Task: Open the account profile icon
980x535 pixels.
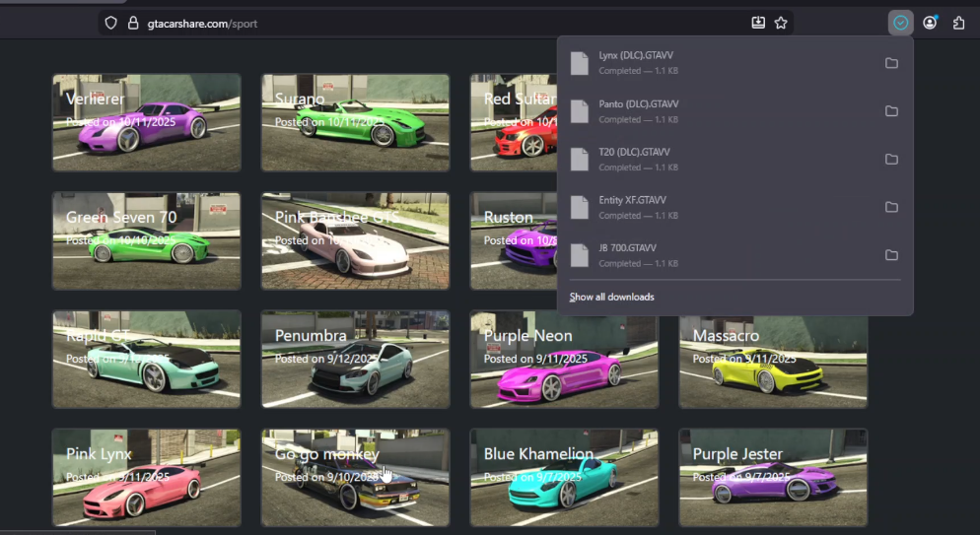Action: [x=930, y=23]
